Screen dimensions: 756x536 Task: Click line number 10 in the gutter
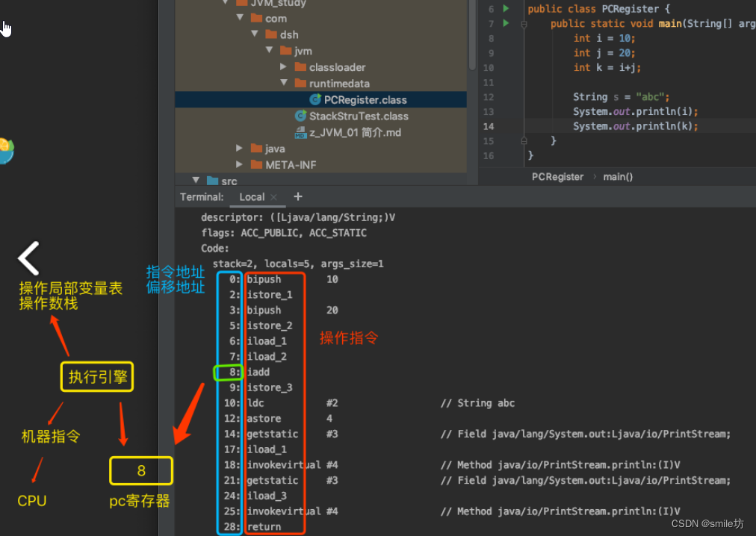click(x=489, y=67)
